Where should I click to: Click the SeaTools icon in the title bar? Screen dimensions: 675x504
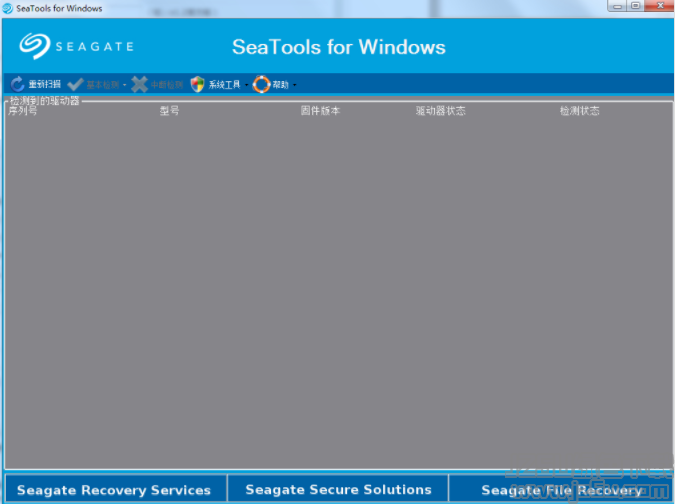(x=7, y=8)
